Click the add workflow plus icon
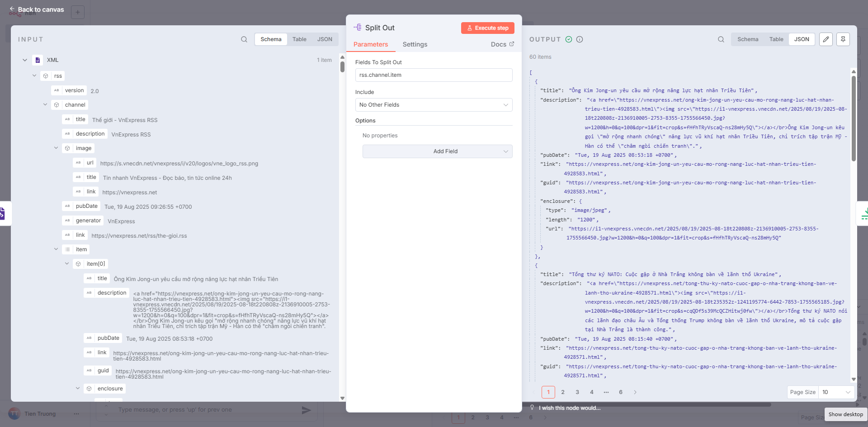The image size is (868, 427). coord(78,12)
